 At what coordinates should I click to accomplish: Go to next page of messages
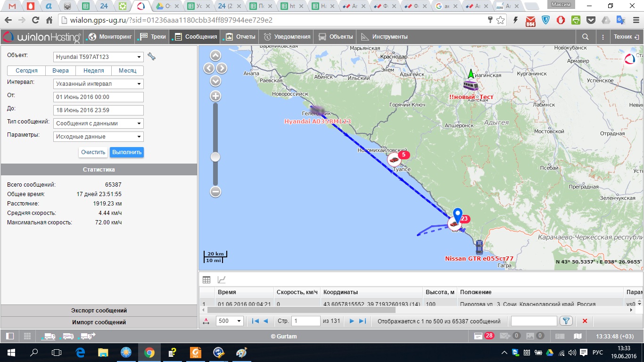coord(351,321)
